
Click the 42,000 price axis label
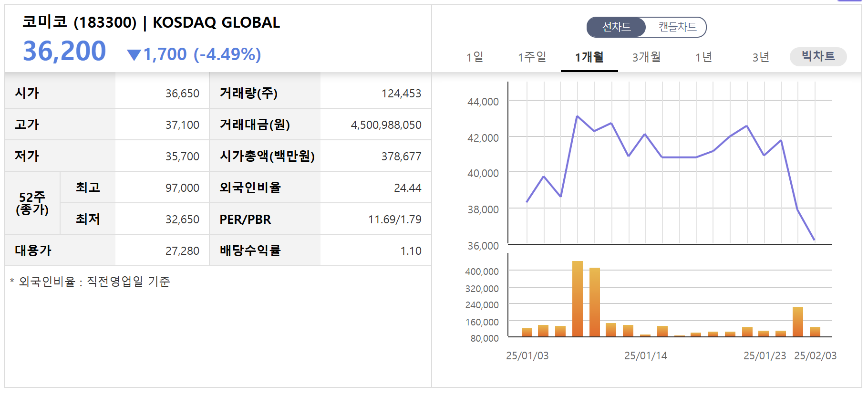coord(483,138)
